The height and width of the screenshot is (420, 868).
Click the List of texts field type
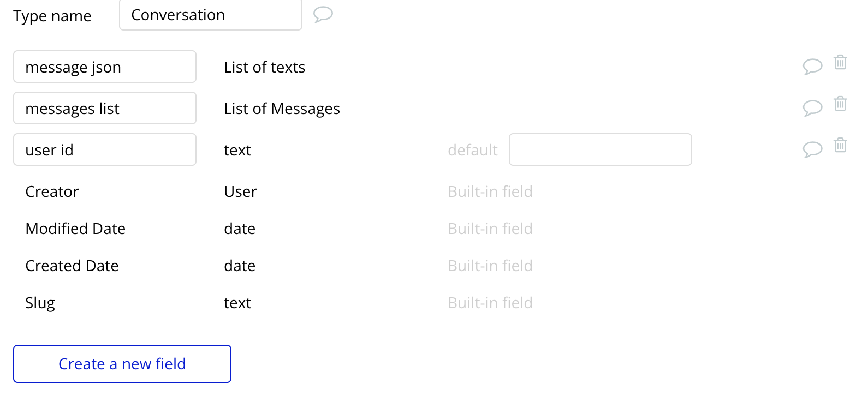tap(264, 67)
